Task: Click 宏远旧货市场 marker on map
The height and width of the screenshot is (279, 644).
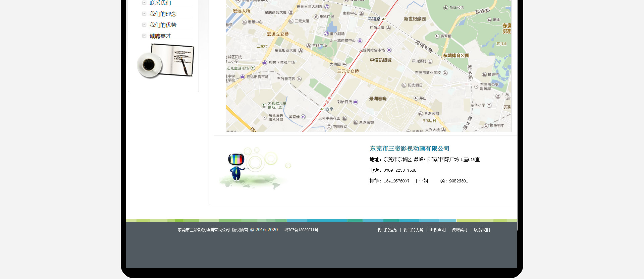Action: click(x=243, y=77)
